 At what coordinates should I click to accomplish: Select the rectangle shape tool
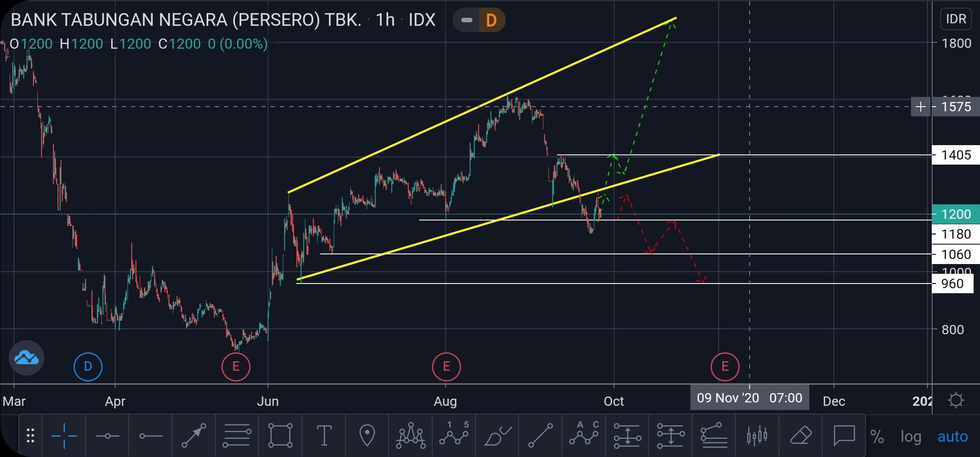(x=281, y=436)
